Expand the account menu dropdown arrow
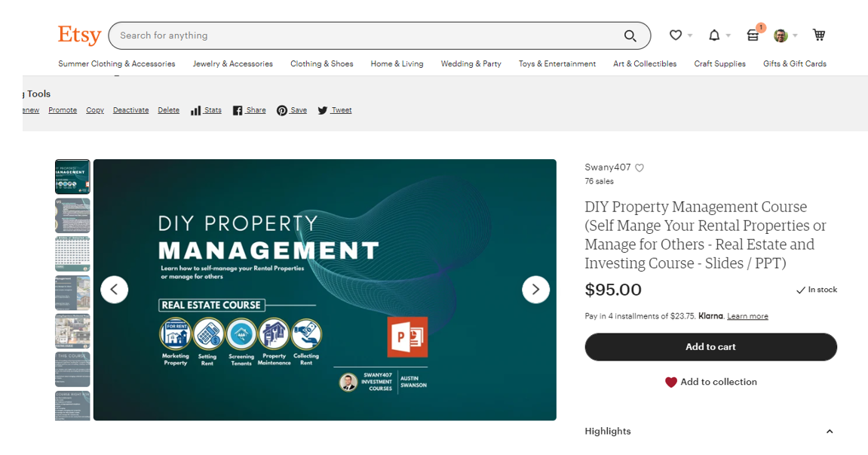This screenshot has height=455, width=868. (x=795, y=35)
